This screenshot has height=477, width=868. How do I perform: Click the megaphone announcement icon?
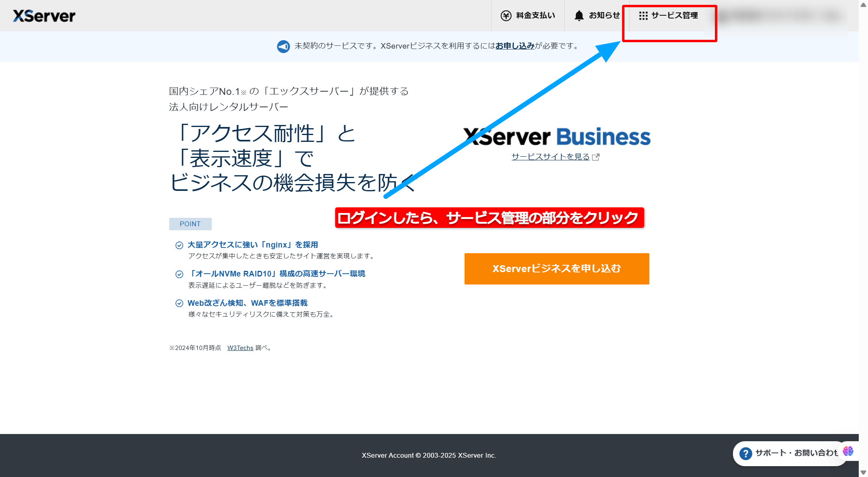point(283,46)
